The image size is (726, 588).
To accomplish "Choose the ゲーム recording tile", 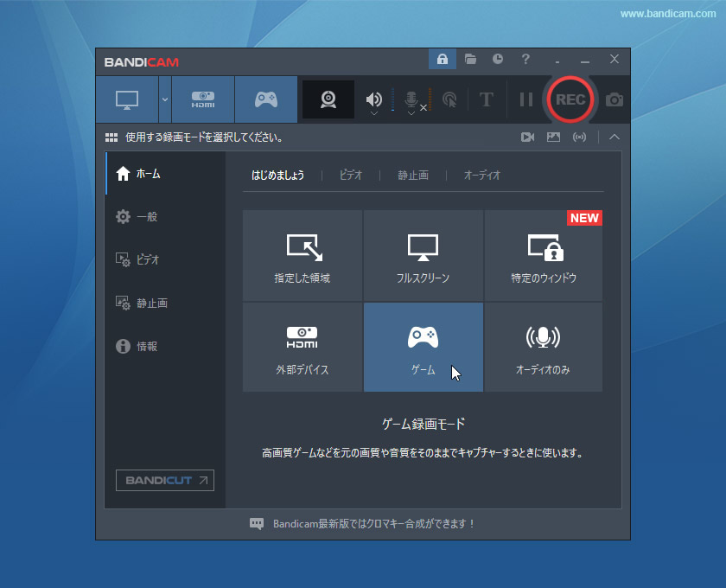I will 423,347.
